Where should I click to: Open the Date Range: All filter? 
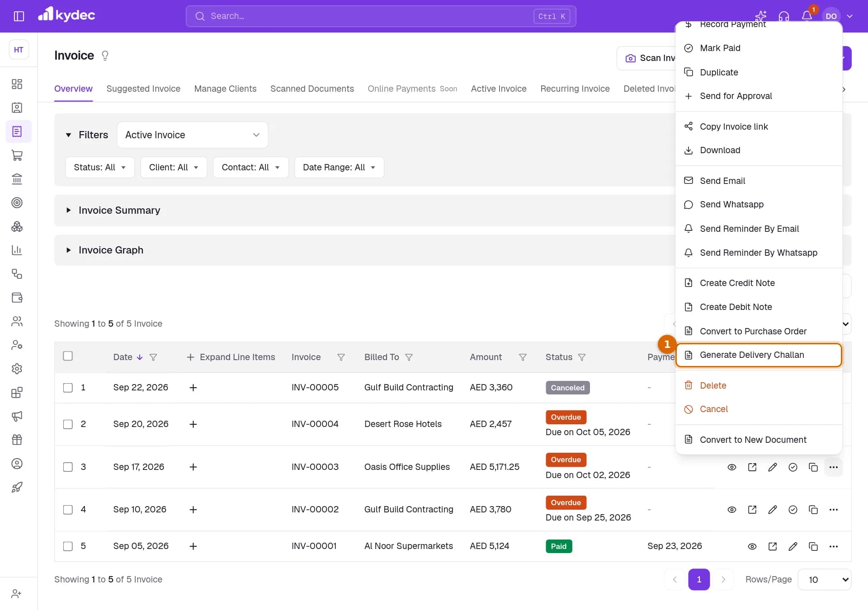point(339,167)
